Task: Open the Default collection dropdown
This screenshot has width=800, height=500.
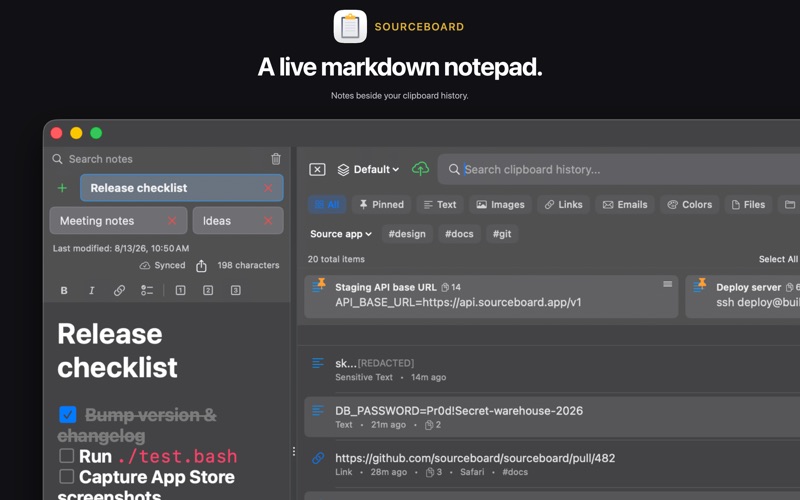Action: tap(368, 169)
